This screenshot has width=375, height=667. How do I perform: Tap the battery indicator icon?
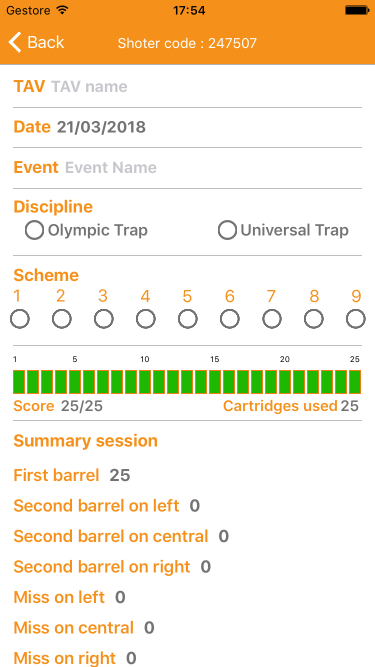click(x=356, y=10)
